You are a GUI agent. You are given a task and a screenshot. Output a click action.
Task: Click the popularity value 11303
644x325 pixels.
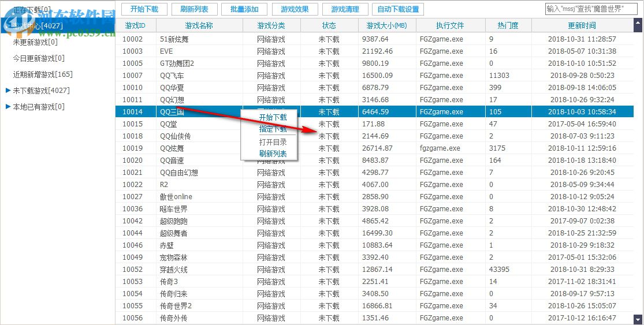tap(499, 76)
